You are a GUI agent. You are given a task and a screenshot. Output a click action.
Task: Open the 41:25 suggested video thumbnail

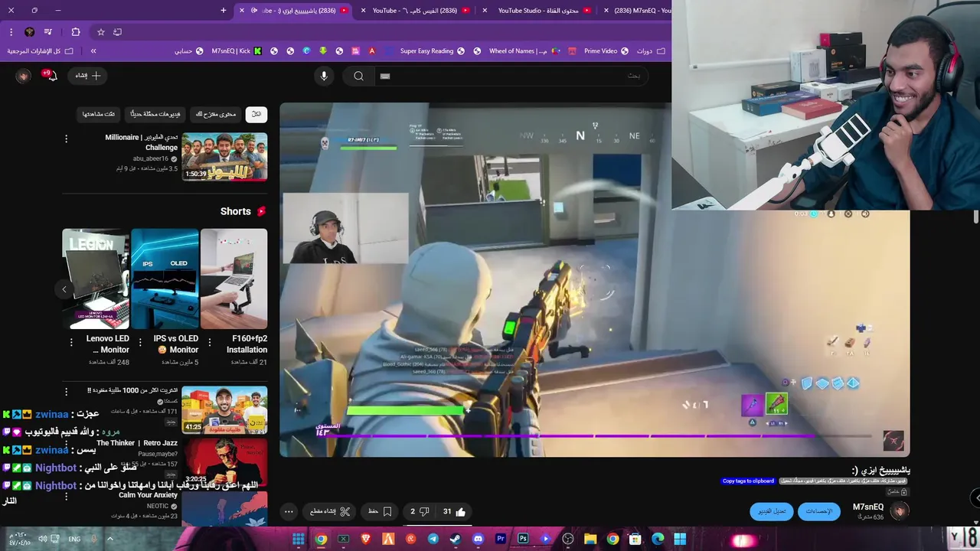tap(224, 409)
